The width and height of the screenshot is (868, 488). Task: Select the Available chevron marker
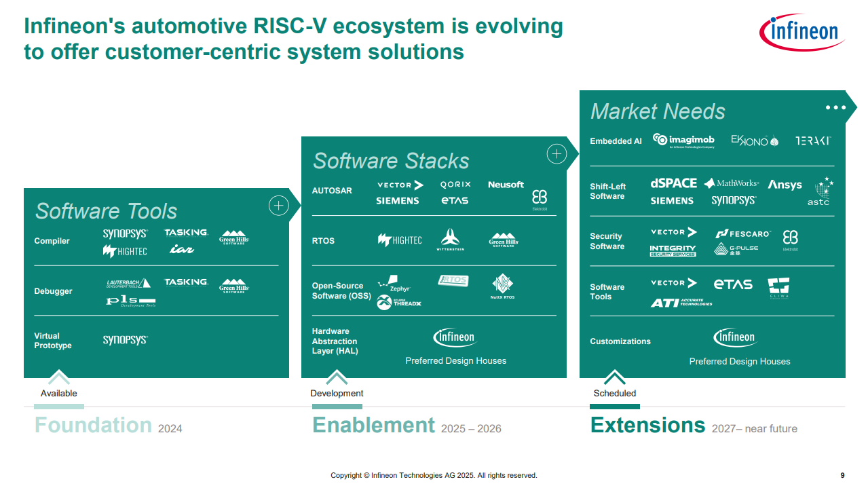[59, 377]
